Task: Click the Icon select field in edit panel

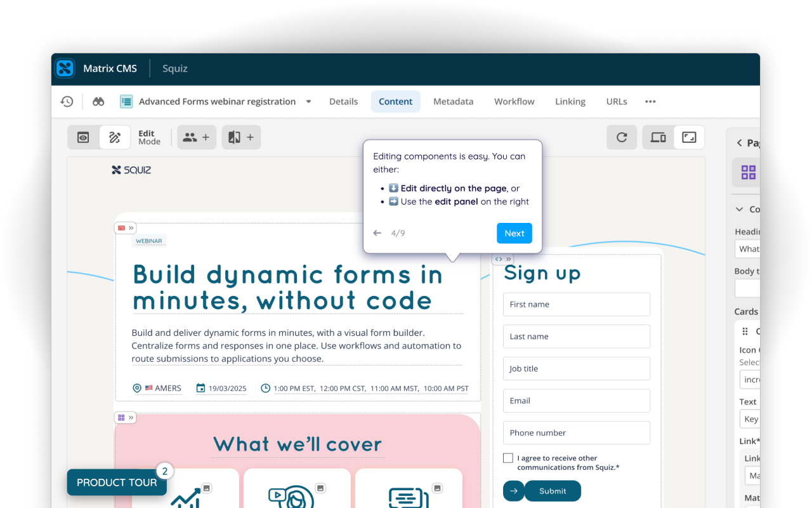Action: [750, 380]
